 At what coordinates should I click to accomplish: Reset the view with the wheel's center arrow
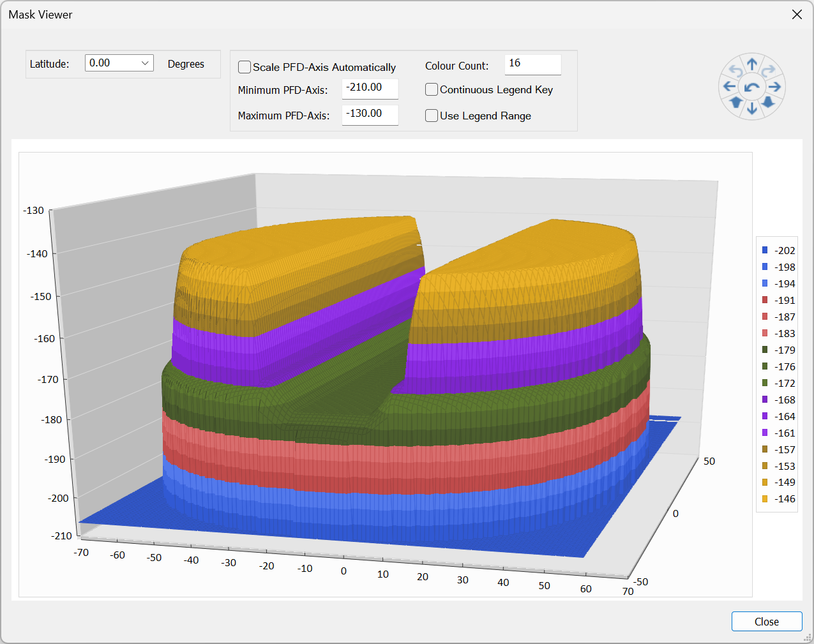(752, 87)
